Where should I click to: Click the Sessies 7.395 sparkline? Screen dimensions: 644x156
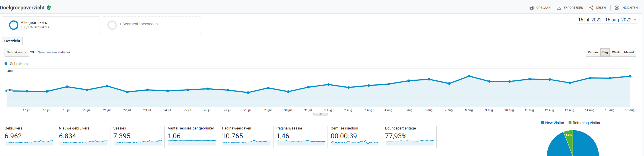[x=138, y=143]
